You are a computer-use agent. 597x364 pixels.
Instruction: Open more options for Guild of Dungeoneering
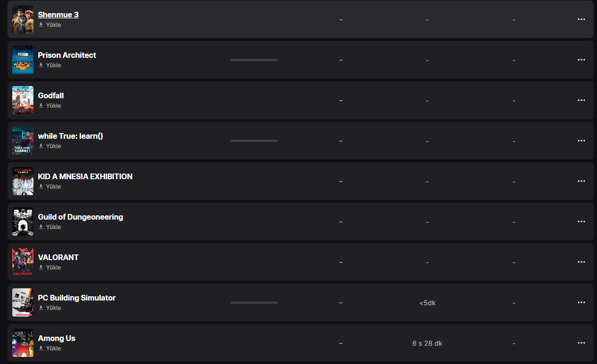(581, 222)
